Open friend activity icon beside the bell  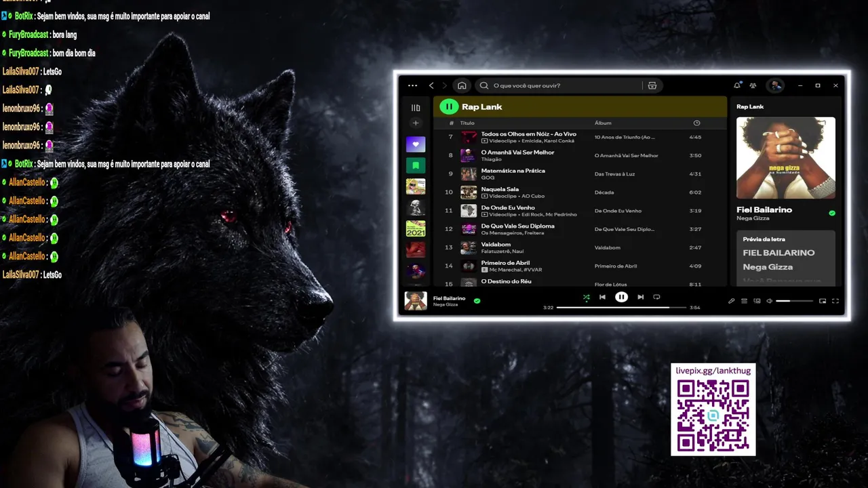[x=753, y=85]
